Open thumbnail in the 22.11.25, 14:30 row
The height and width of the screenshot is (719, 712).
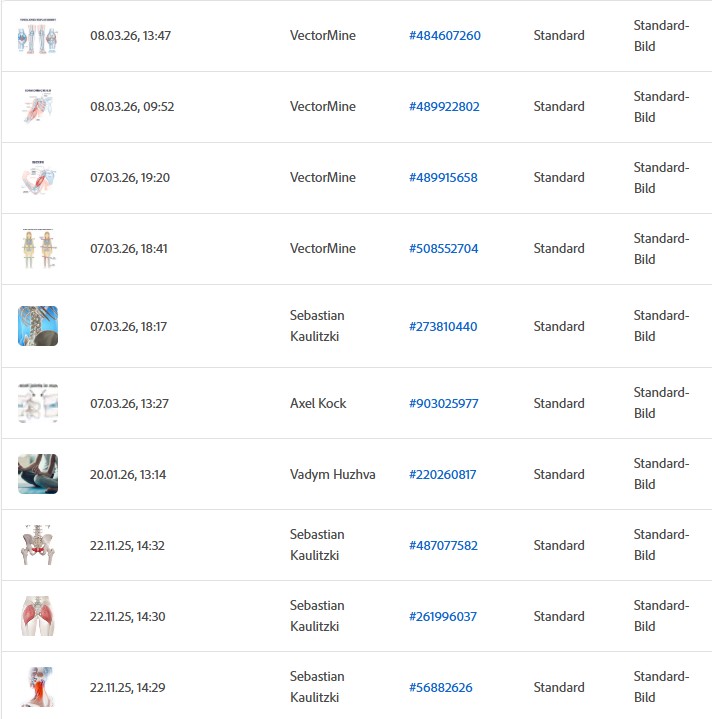click(38, 616)
